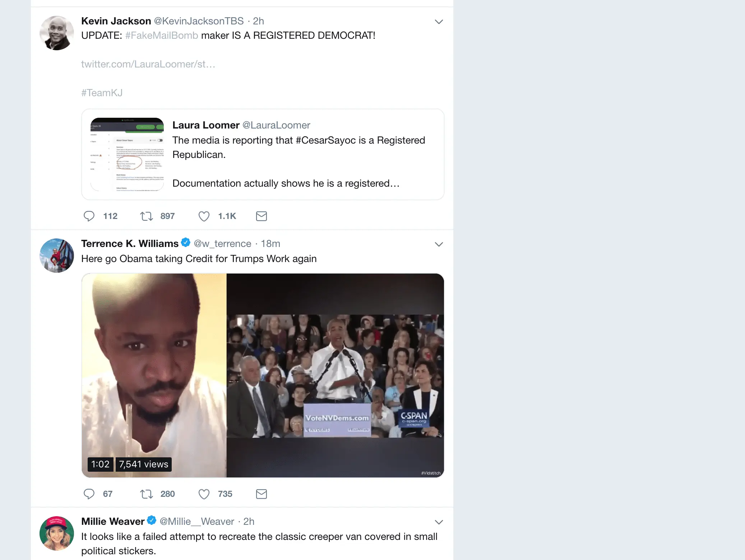Open the #TeamKJ hashtag
Viewport: 745px width, 560px height.
click(102, 93)
